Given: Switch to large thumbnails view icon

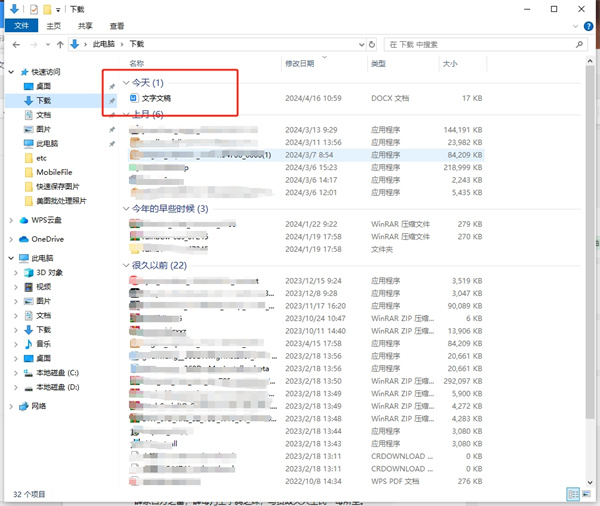Looking at the screenshot, I should click(586, 494).
